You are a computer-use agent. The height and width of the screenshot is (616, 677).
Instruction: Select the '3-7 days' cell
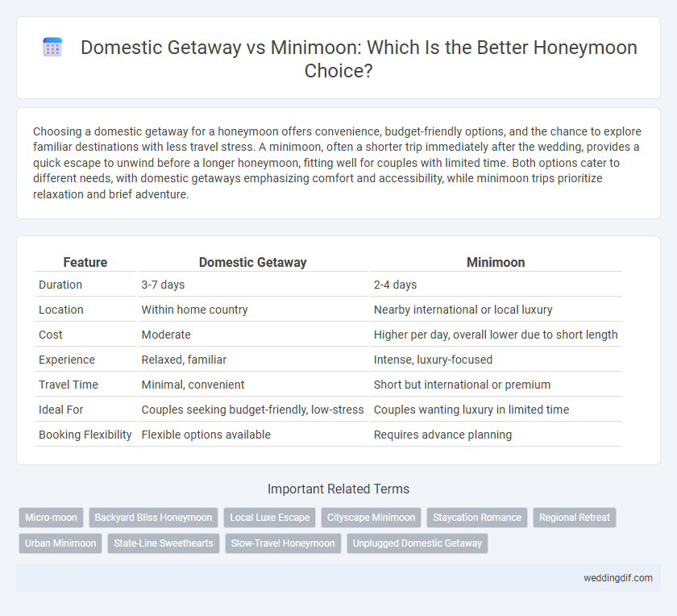click(x=252, y=285)
